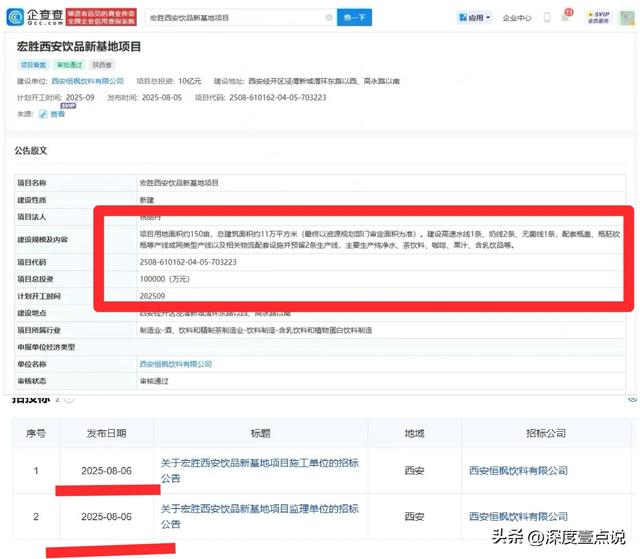Select the 100000（万元） investment value
Viewport: 640px width, 559px height.
(164, 279)
